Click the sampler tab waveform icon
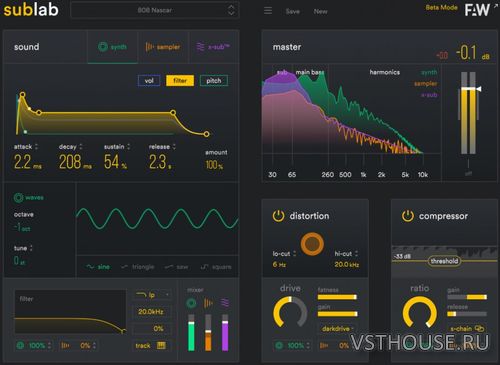The height and width of the screenshot is (365, 500). [150, 47]
